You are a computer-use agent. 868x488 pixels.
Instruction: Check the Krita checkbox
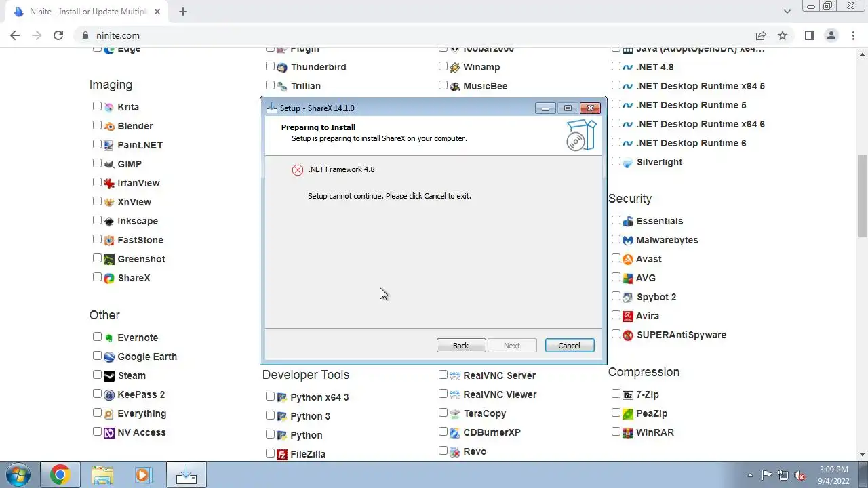coord(97,106)
